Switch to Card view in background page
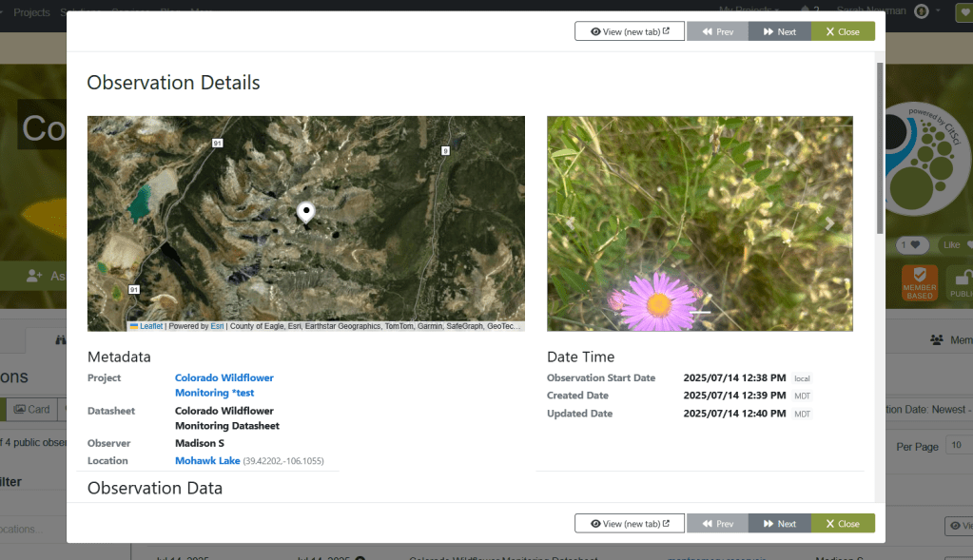The width and height of the screenshot is (973, 560). tap(31, 409)
